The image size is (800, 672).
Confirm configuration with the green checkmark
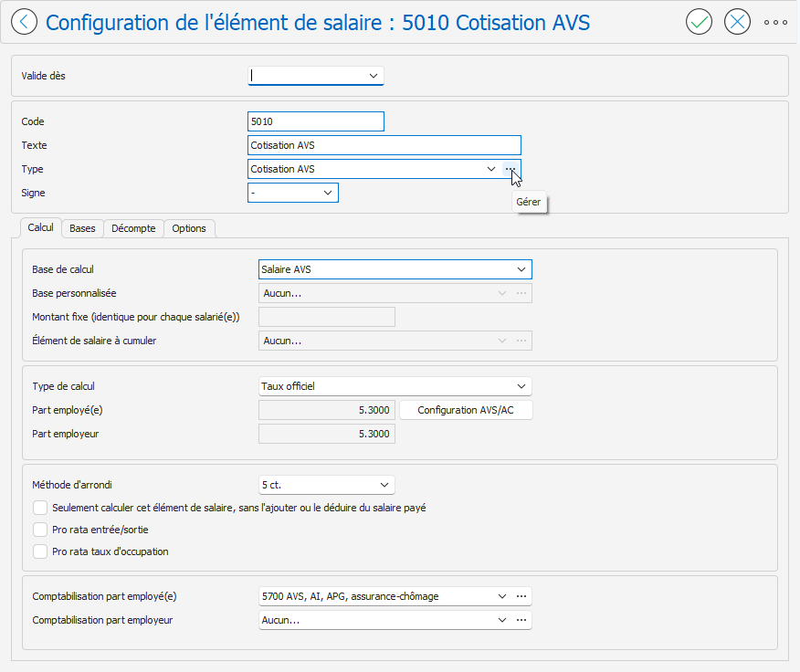tap(699, 23)
